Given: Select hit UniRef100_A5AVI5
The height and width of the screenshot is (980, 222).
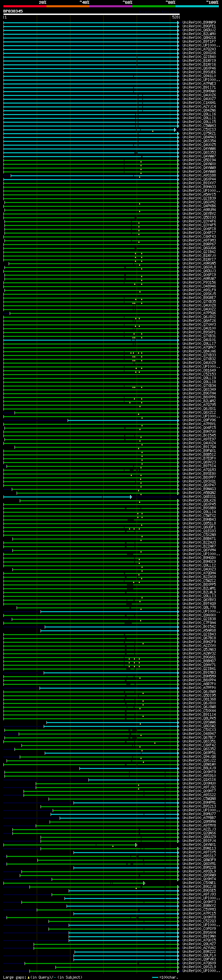Looking at the screenshot, I should click(199, 194).
